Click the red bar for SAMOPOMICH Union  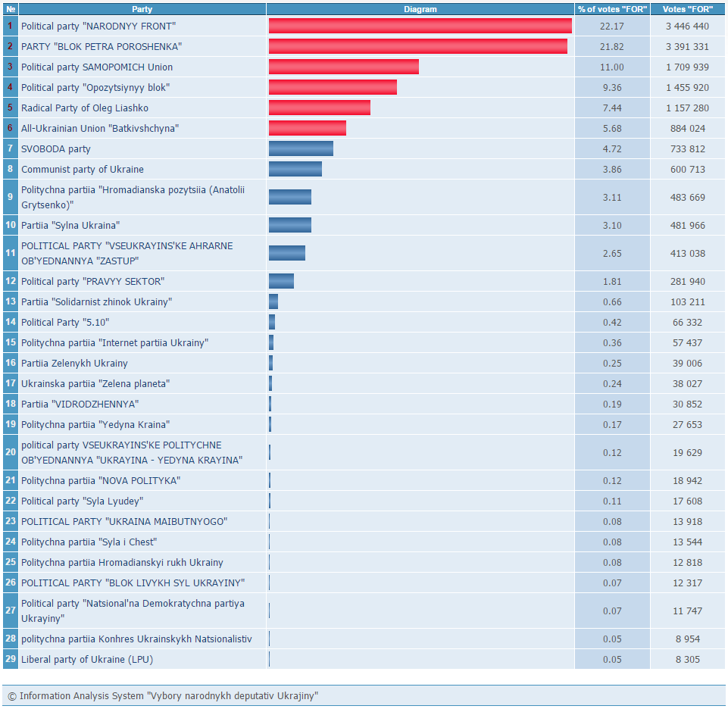click(x=343, y=67)
